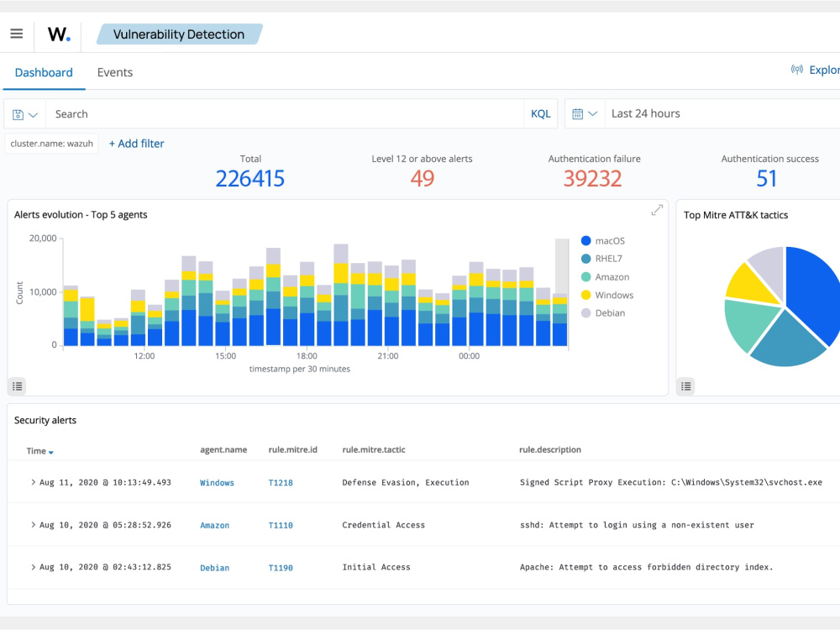840x630 pixels.
Task: Toggle Windows legend yellow dot
Action: click(586, 295)
